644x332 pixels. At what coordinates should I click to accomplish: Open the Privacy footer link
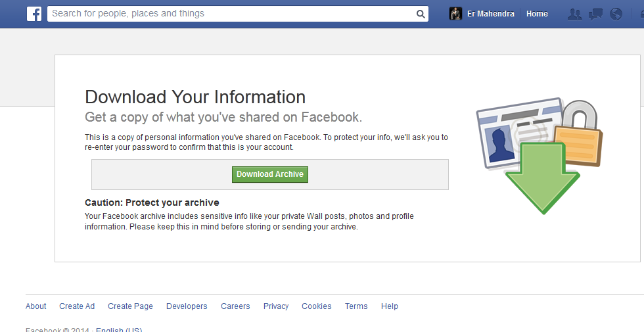(x=276, y=306)
